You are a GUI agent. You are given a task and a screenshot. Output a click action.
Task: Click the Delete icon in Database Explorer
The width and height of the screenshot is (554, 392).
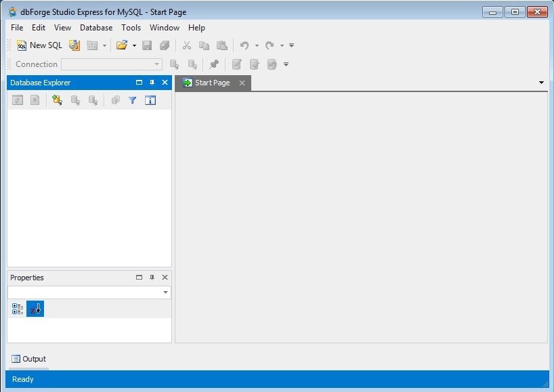pos(35,100)
